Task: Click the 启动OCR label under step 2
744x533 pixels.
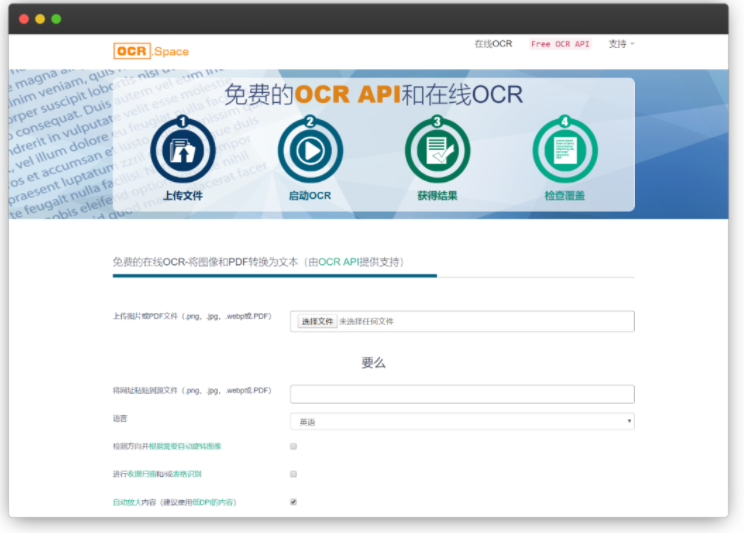Action: tap(310, 196)
